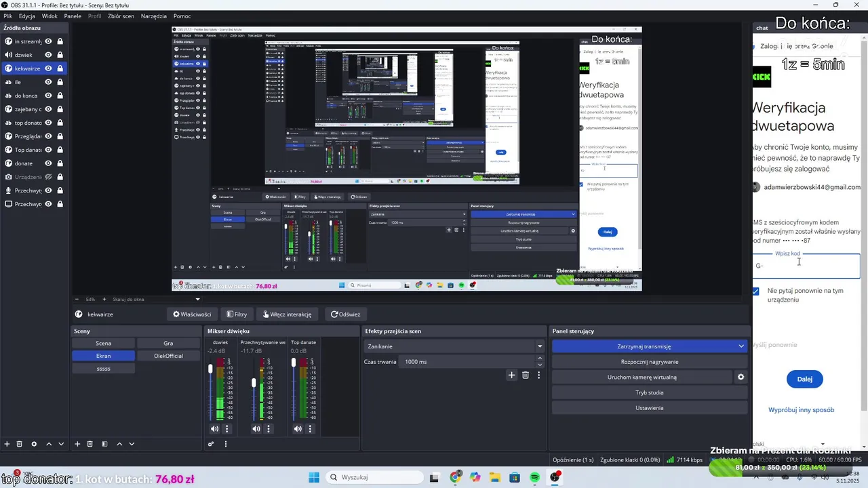Hide the 'kekwairze' source
The height and width of the screenshot is (488, 868).
tap(48, 68)
